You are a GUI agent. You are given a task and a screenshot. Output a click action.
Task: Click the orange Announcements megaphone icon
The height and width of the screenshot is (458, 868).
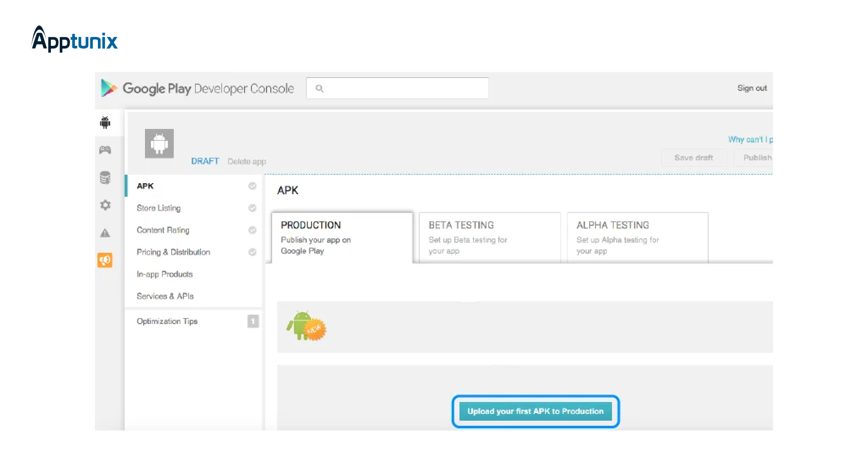coord(105,260)
